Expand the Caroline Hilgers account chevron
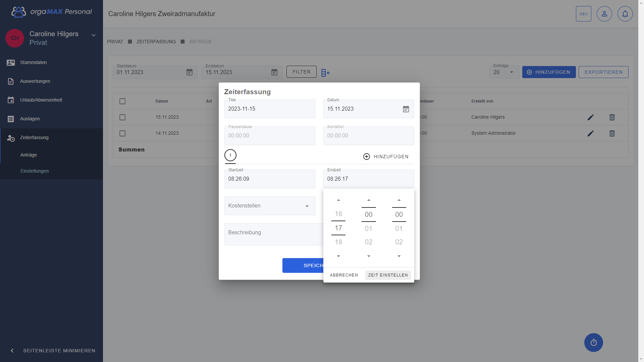This screenshot has height=362, width=644. pos(94,35)
